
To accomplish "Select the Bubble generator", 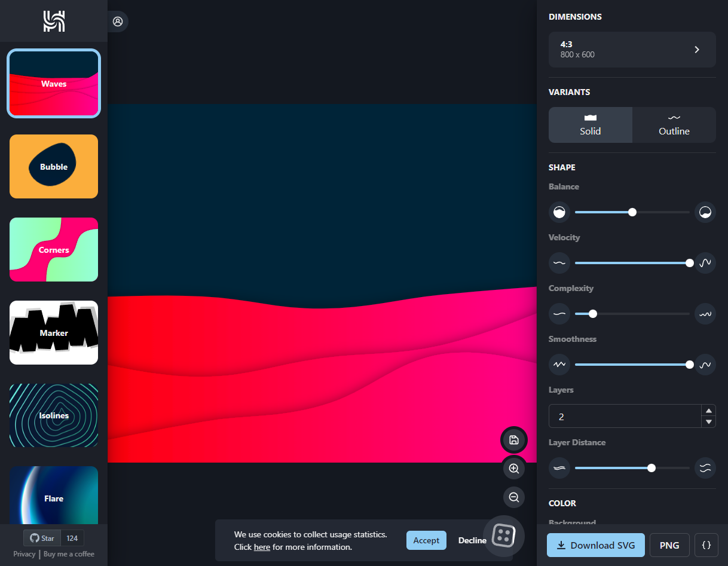I will click(54, 167).
